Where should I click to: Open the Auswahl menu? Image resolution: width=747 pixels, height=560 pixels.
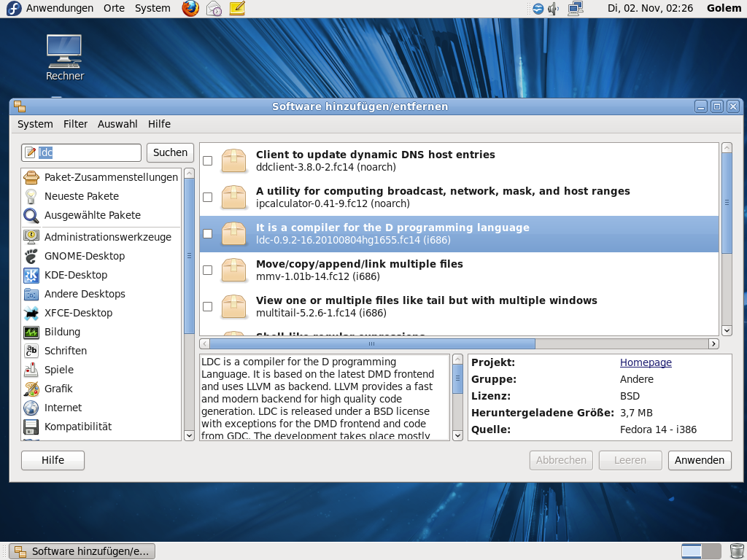click(117, 124)
